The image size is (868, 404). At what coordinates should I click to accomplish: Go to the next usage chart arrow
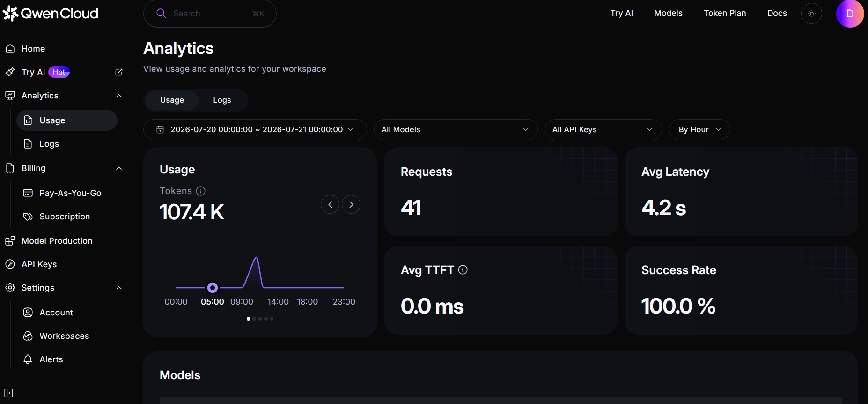pos(351,204)
